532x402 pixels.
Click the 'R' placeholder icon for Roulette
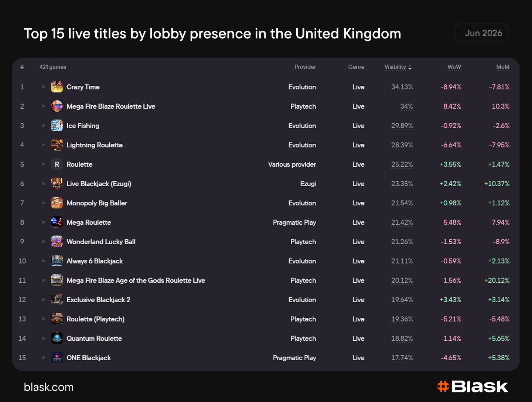(57, 164)
